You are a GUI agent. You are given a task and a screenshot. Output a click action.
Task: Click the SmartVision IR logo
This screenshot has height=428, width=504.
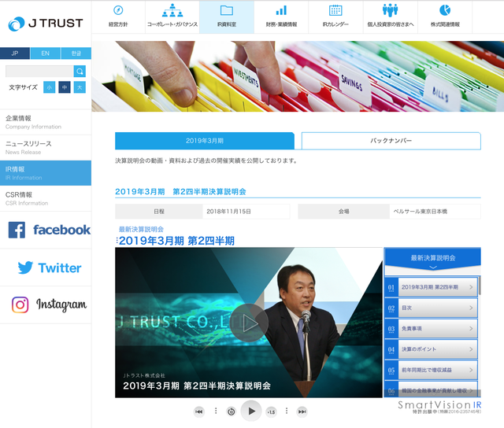(x=439, y=407)
